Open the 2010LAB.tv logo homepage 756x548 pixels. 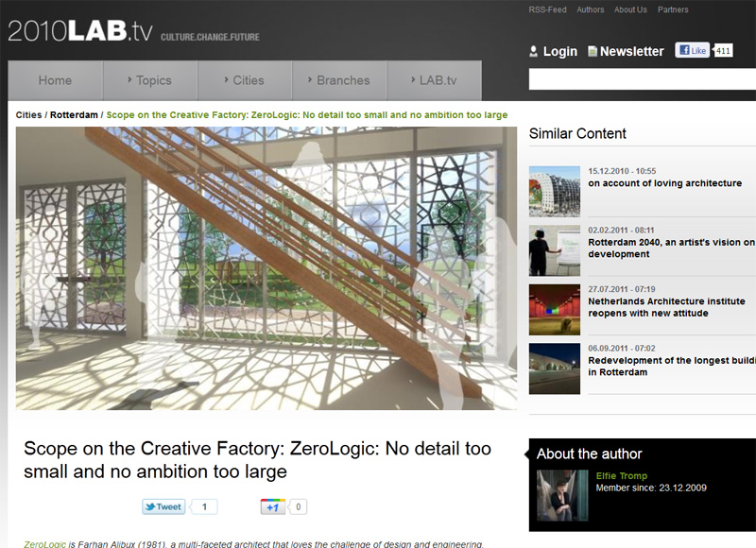pyautogui.click(x=80, y=31)
